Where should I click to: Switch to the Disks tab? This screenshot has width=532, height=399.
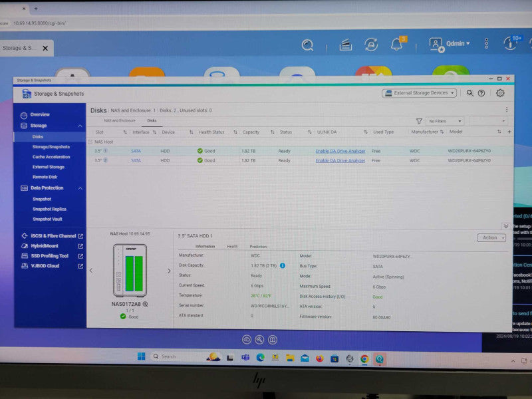click(152, 121)
